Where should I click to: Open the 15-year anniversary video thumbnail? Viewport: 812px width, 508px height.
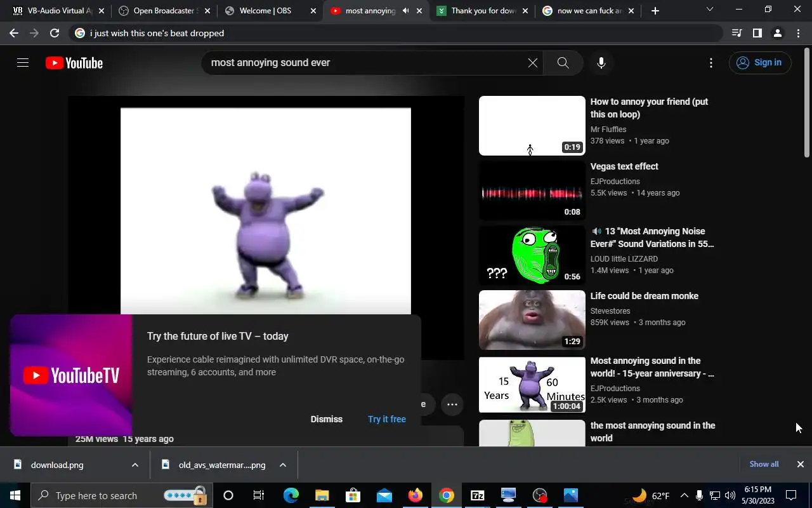click(x=532, y=385)
